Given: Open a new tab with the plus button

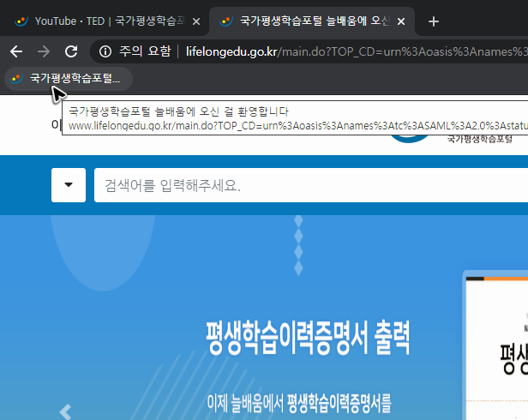Looking at the screenshot, I should click(x=434, y=21).
